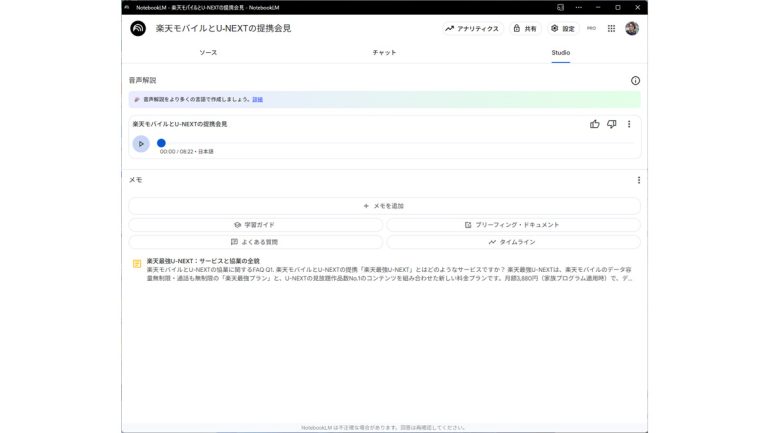Open the メモ section more options menu
Screen dimensions: 770x433
pyautogui.click(x=639, y=180)
